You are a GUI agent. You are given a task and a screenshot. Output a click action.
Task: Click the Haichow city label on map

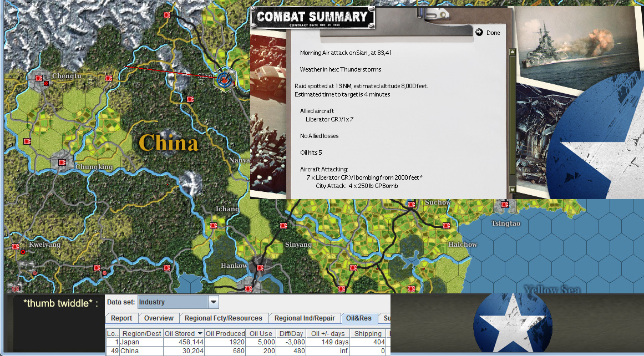[463, 245]
